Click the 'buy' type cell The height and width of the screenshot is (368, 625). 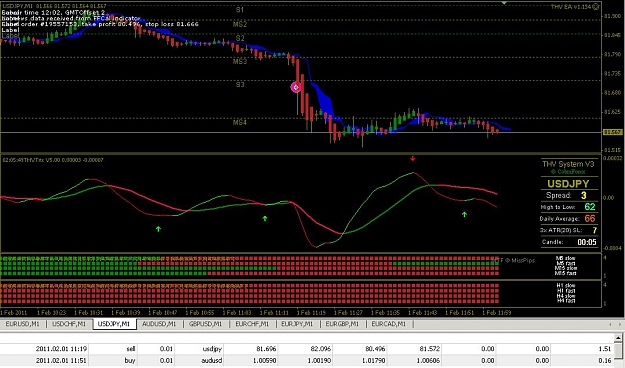[130, 360]
